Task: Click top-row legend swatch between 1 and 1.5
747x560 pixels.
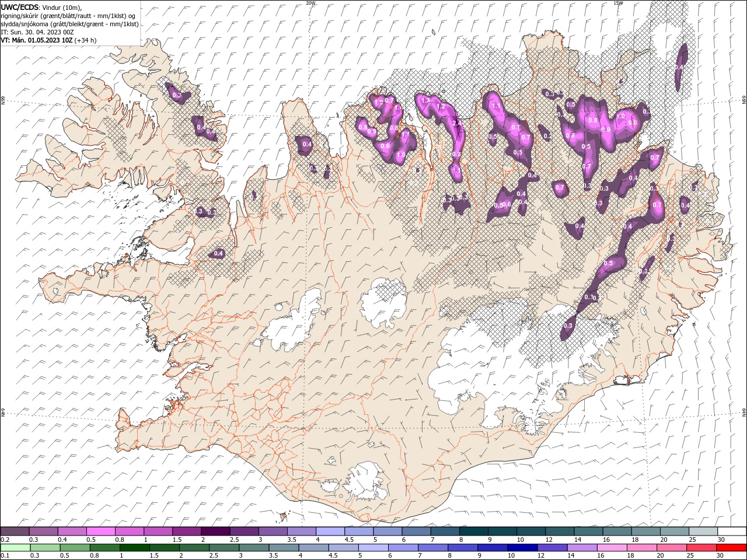Action: click(158, 531)
